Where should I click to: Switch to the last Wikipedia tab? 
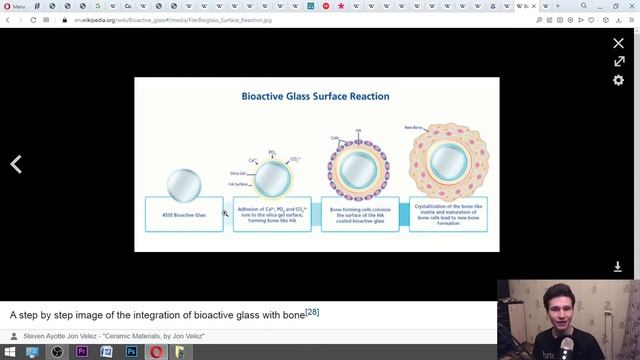[x=546, y=6]
